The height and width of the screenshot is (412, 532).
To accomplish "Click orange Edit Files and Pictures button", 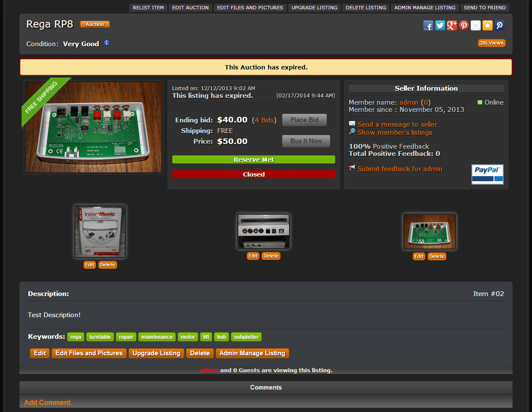I will coord(89,353).
